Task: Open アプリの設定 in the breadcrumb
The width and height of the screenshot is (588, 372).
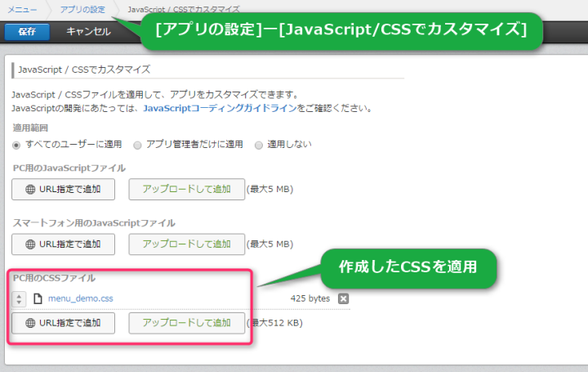Action: click(x=82, y=9)
